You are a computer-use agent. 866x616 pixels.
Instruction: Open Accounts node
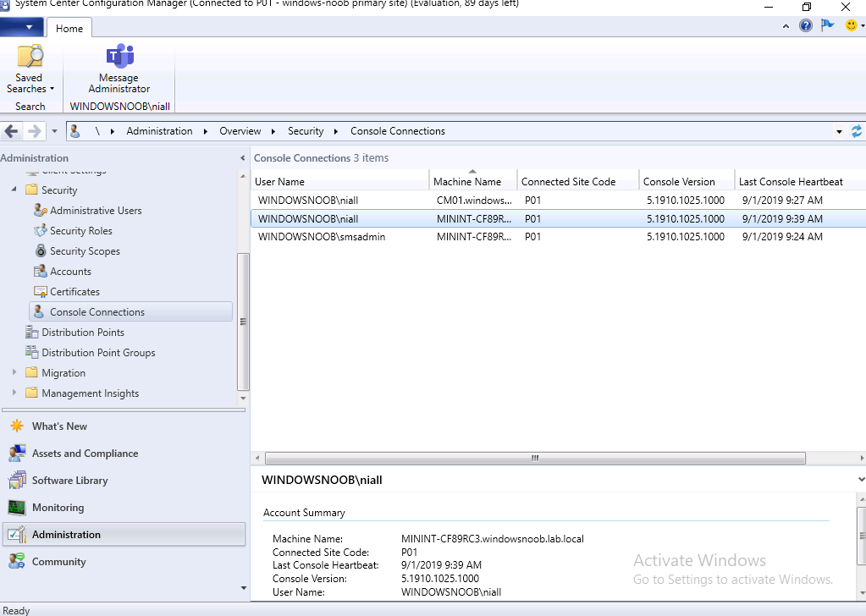[x=70, y=272]
